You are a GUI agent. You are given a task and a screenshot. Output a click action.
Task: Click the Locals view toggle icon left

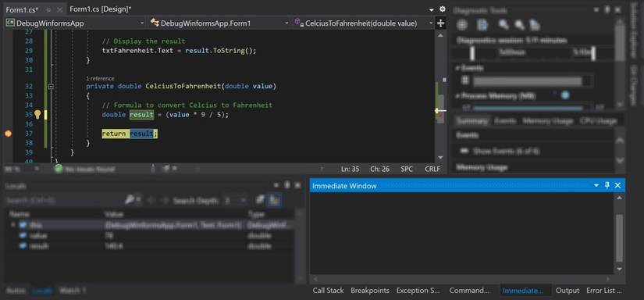coord(260,200)
